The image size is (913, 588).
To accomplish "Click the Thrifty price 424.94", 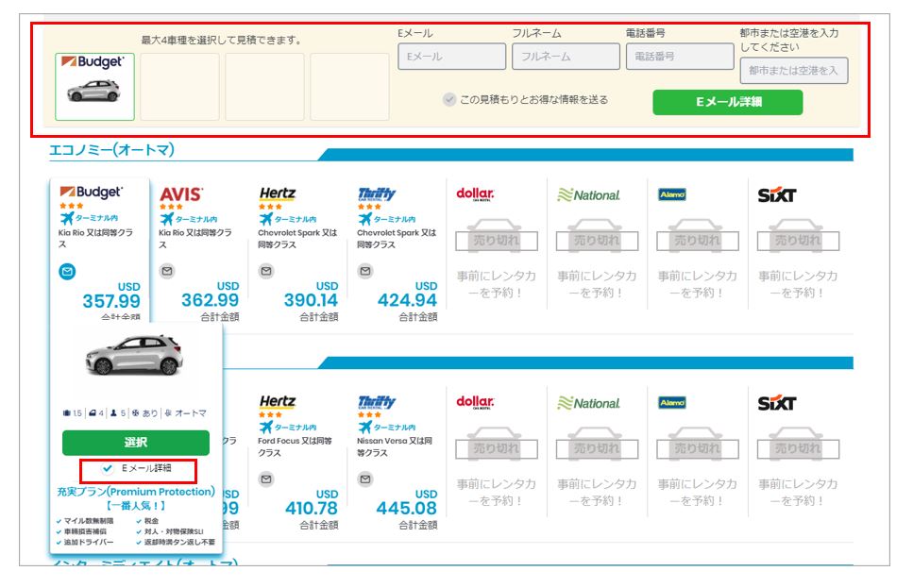I will click(407, 300).
